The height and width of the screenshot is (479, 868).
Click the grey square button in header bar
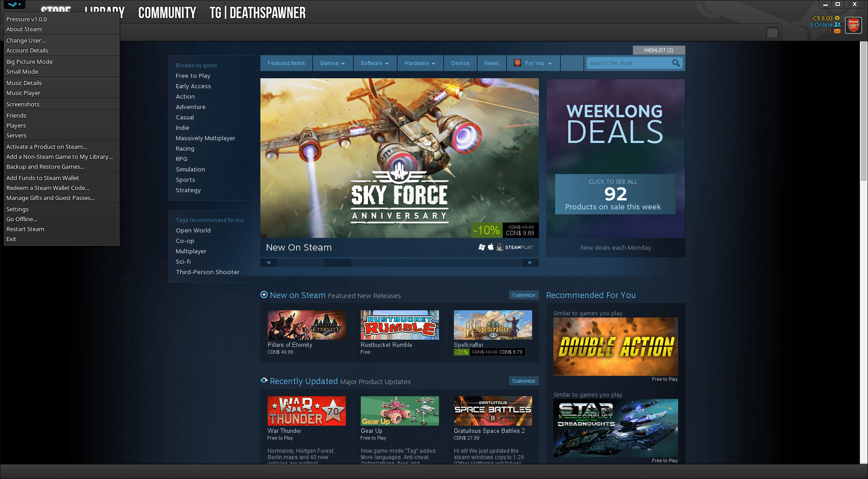coord(772,33)
